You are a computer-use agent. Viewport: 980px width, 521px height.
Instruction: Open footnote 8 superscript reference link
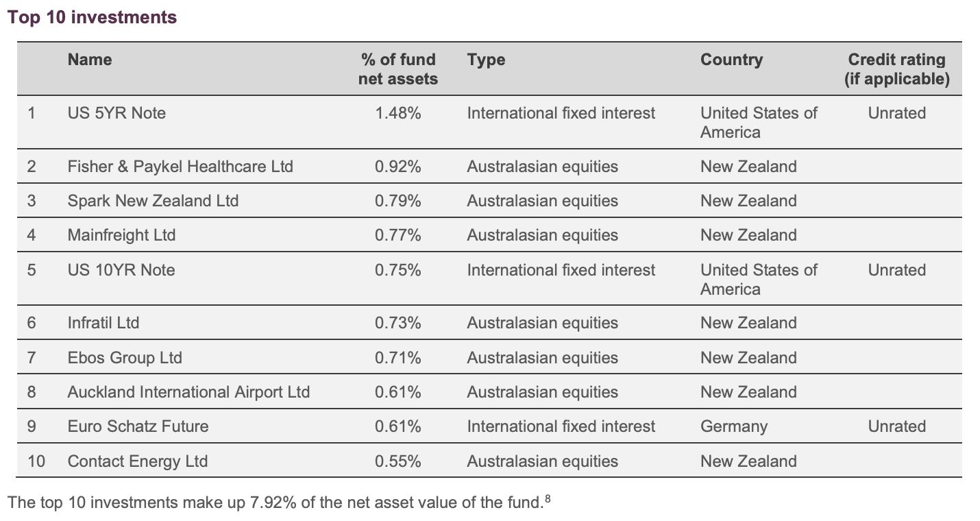click(548, 500)
